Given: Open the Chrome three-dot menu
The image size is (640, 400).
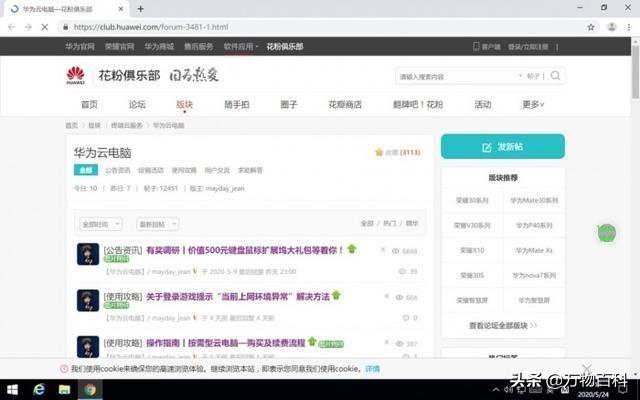Looking at the screenshot, I should point(629,27).
